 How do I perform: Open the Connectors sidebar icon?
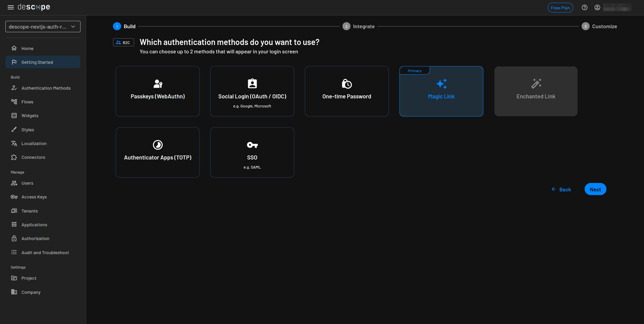pyautogui.click(x=14, y=157)
